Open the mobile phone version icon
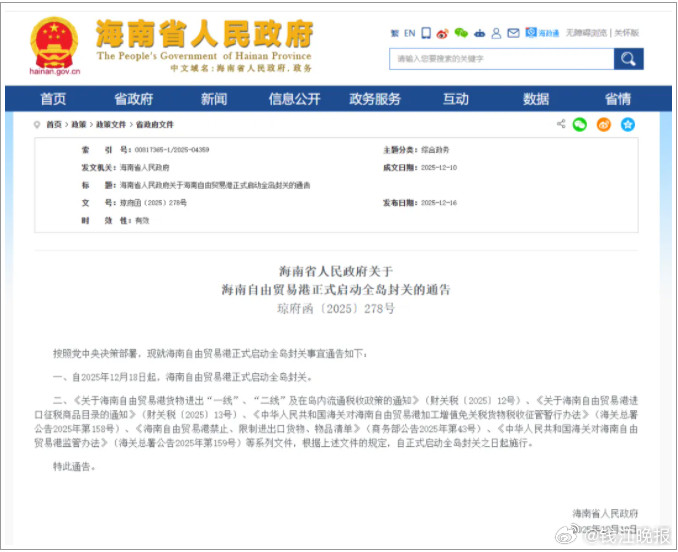The width and height of the screenshot is (678, 552). (x=426, y=33)
